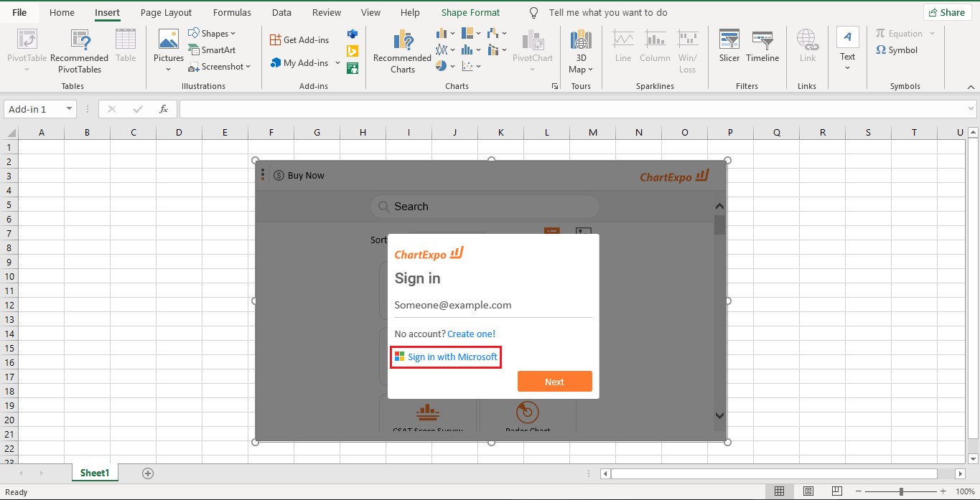
Task: Insert a waterfall or stock chart
Action: pyautogui.click(x=497, y=33)
